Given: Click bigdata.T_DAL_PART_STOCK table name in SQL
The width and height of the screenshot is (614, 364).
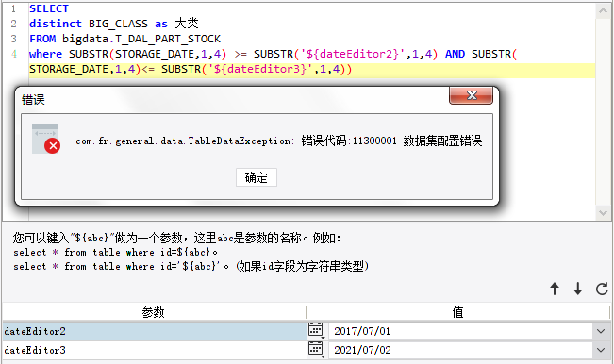Looking at the screenshot, I should point(141,39).
